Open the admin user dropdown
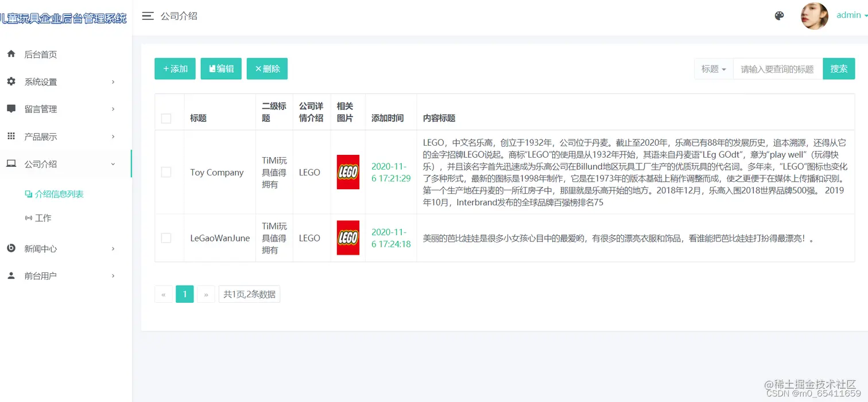 click(852, 15)
